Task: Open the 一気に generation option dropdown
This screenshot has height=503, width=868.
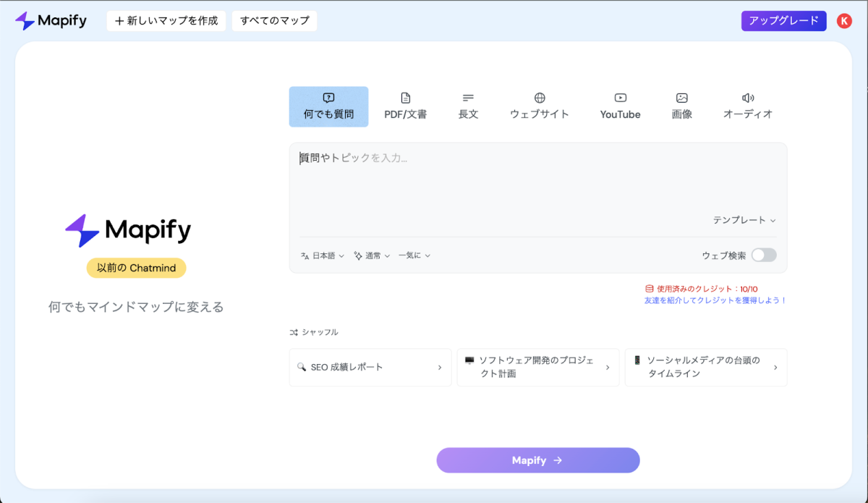Action: tap(414, 255)
